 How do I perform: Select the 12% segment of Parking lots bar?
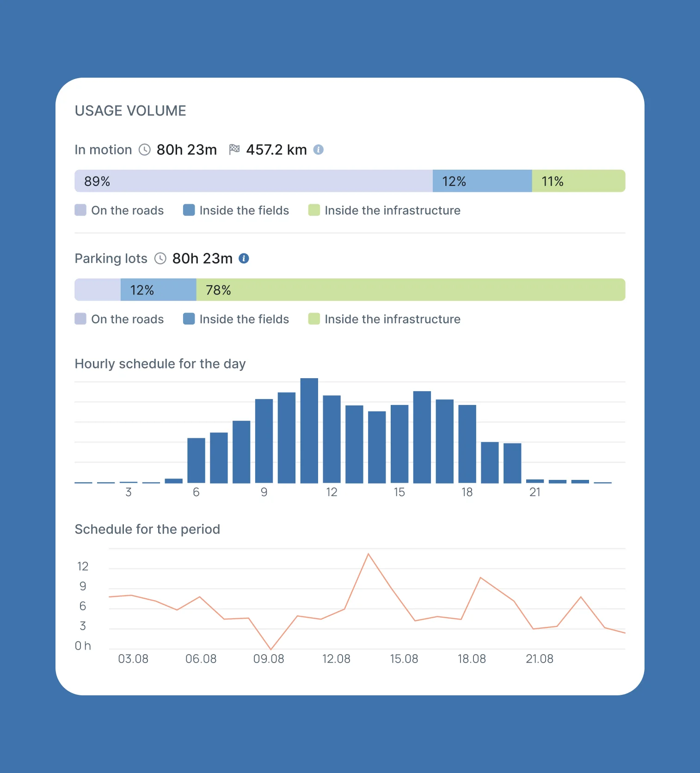click(159, 290)
